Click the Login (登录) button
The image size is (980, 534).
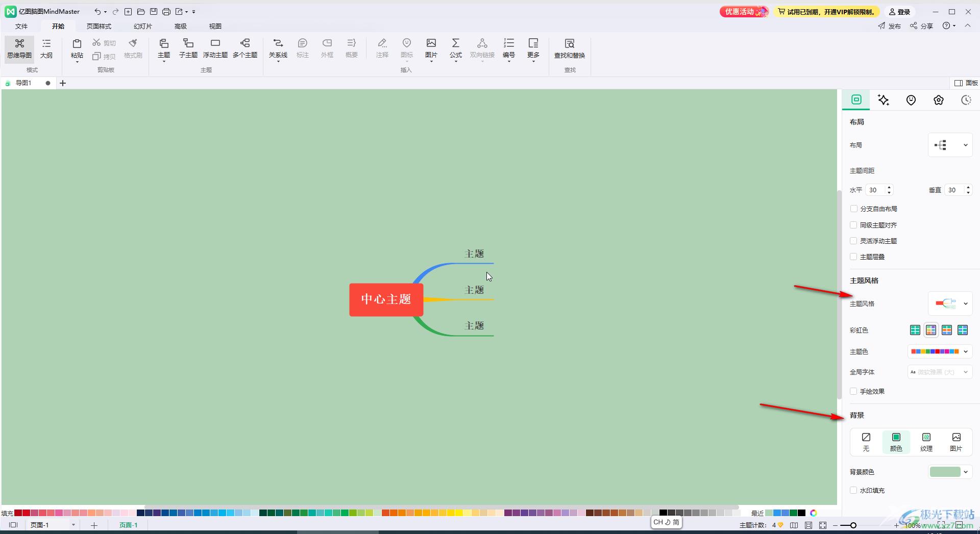point(899,12)
